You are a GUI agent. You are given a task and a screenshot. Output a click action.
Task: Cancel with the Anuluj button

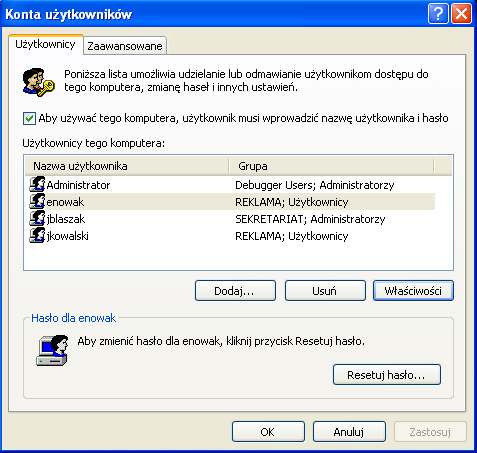click(349, 432)
